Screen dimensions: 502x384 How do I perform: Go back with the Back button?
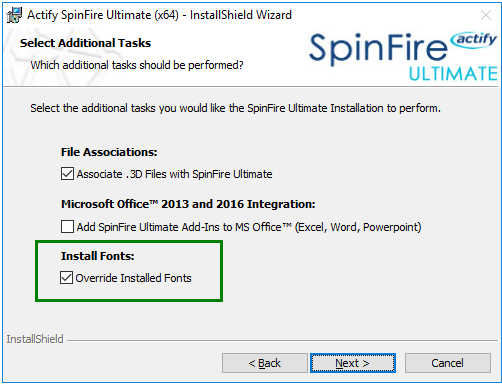pos(265,363)
